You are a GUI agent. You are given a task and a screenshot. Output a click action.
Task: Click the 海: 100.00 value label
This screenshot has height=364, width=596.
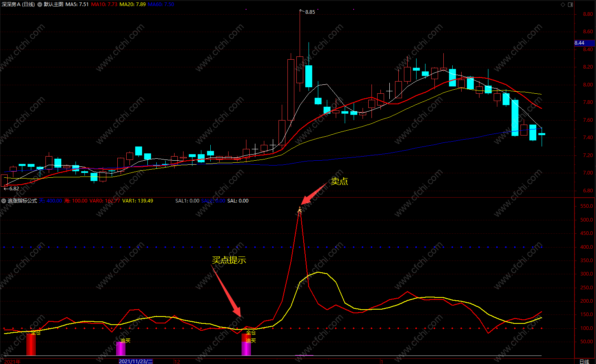pyautogui.click(x=76, y=201)
